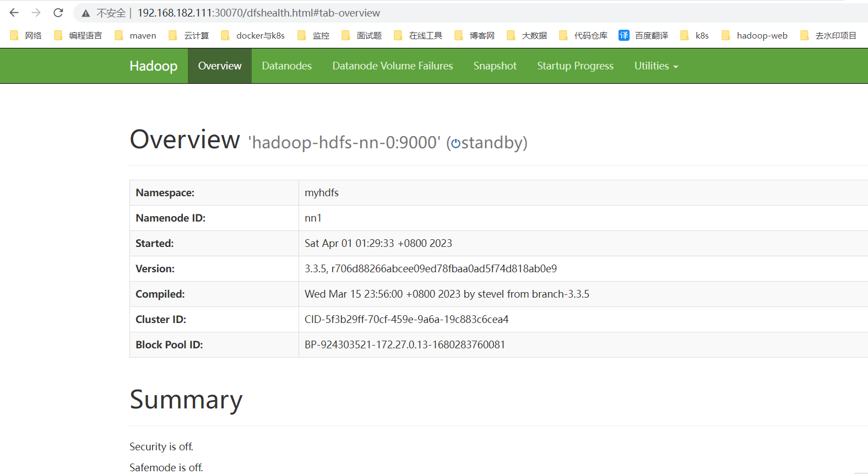This screenshot has height=474, width=868.
Task: Switch to the Overview tab
Action: [x=220, y=66]
